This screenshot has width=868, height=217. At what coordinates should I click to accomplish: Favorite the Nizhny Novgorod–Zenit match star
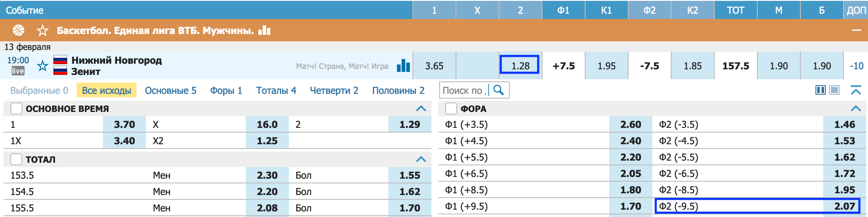[x=43, y=66]
